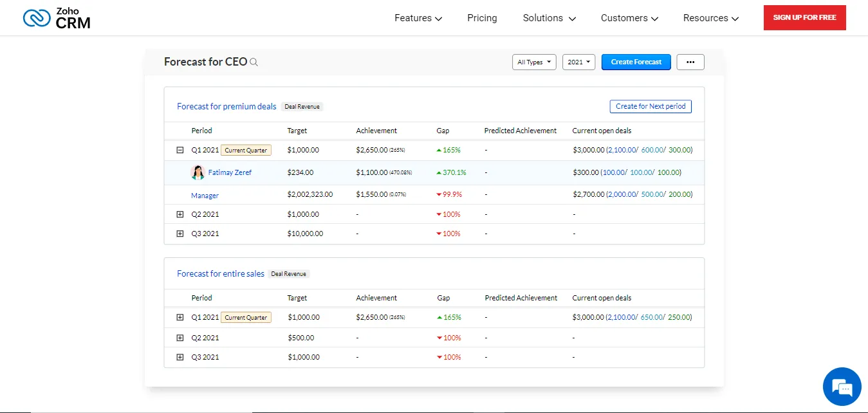The height and width of the screenshot is (413, 868).
Task: Click the Fatimay Zeref name link
Action: pos(230,172)
